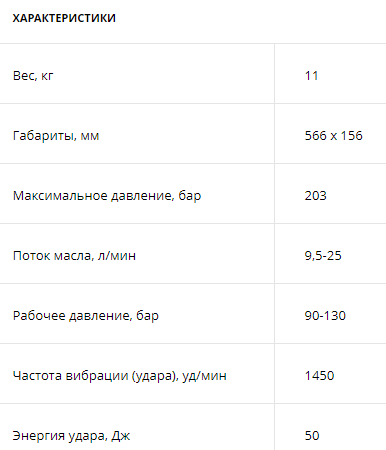Screen dimensions: 386x450
Task: Select the 'Вес, кг' label
Action: click(x=33, y=76)
